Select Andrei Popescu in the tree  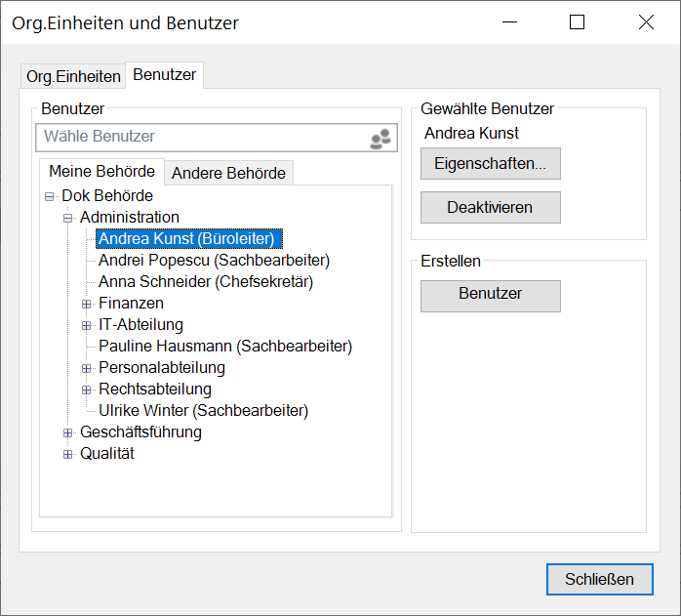coord(214,261)
